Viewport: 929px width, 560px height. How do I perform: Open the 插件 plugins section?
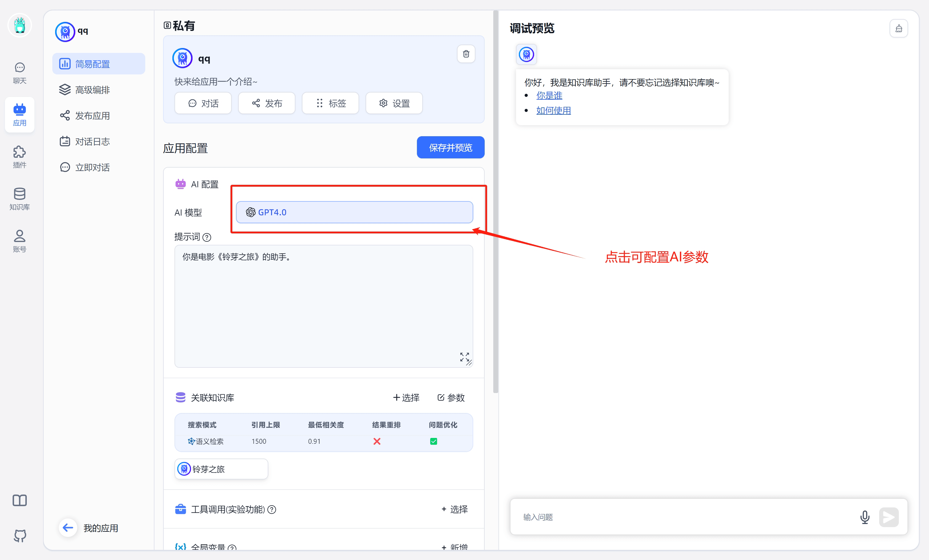(20, 157)
